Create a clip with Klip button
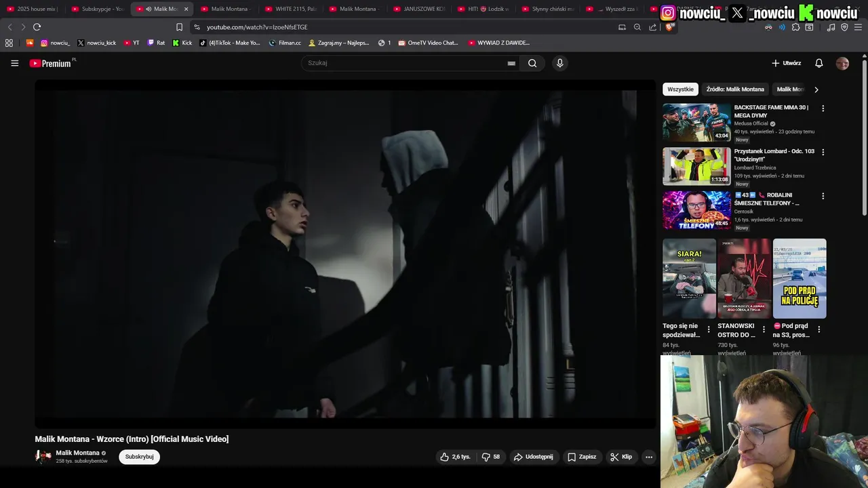Screen dimensions: 868x488 click(620, 457)
